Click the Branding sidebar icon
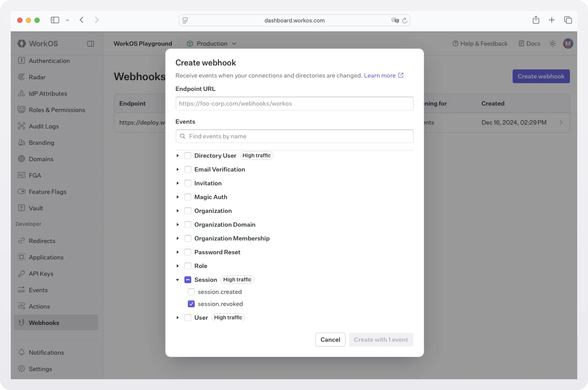This screenshot has width=588, height=390. pos(22,142)
